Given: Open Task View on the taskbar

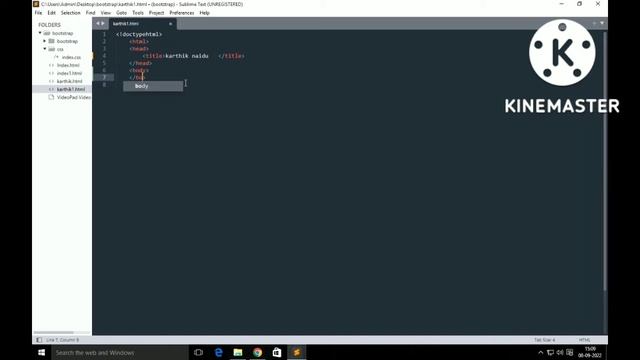Looking at the screenshot, I should (x=199, y=353).
